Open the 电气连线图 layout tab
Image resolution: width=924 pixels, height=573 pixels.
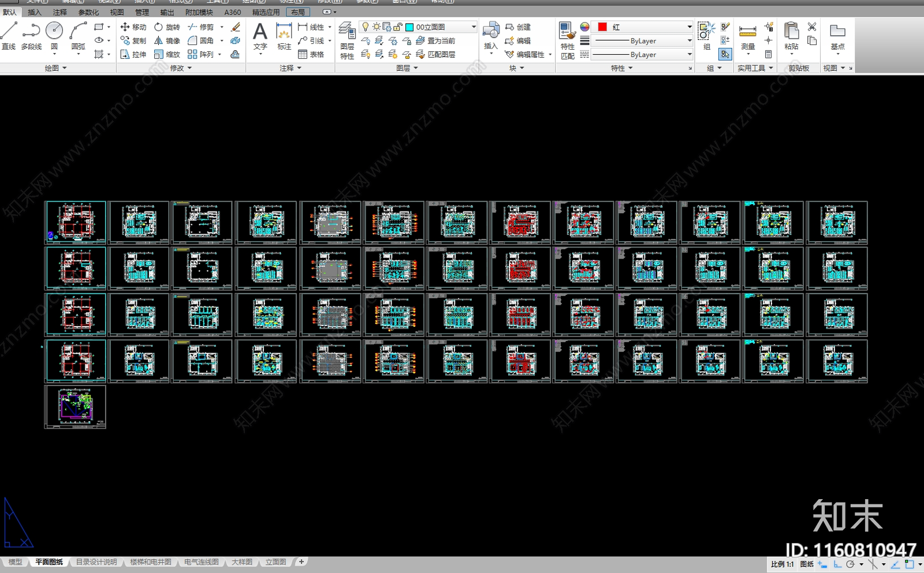coord(202,562)
